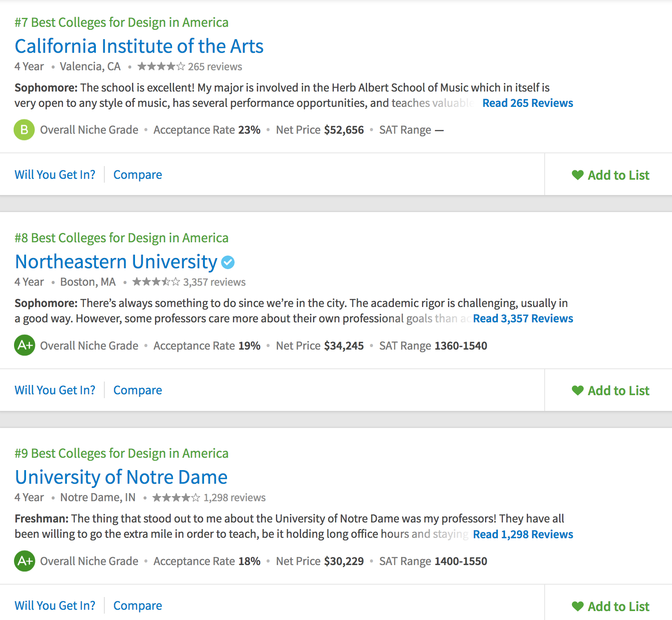Open California Institute of the Arts page
The image size is (672, 620).
[x=139, y=46]
